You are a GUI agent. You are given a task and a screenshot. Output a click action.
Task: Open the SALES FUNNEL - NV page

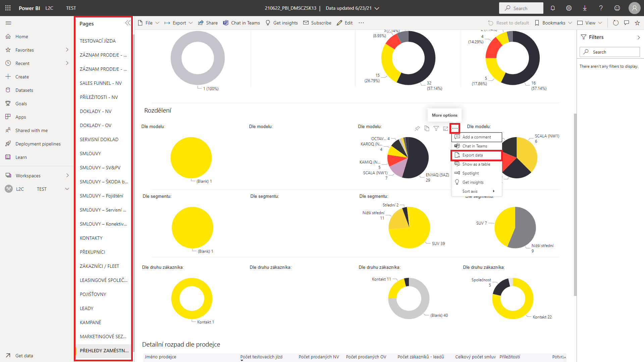click(x=101, y=83)
